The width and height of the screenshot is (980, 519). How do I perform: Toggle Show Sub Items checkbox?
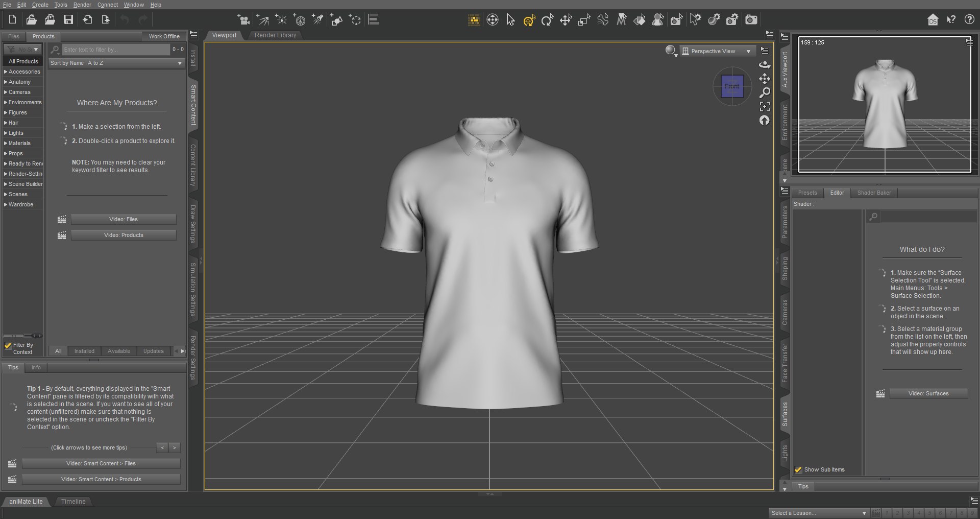798,470
